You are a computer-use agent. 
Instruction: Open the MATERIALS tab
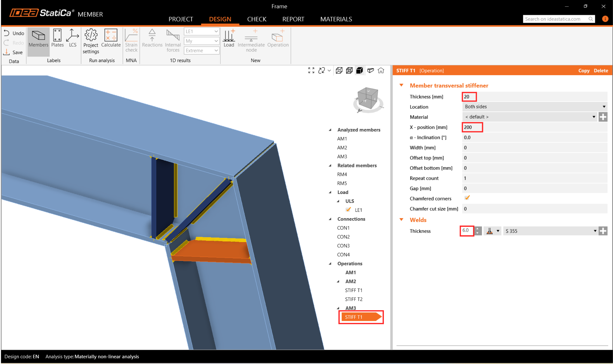click(336, 19)
